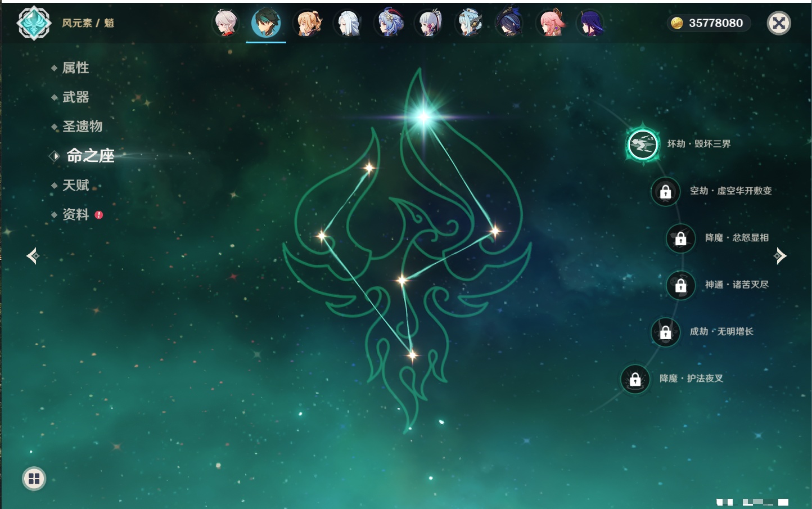The height and width of the screenshot is (509, 812).
Task: Click the red alert badge beside 资料
Action: coord(99,215)
